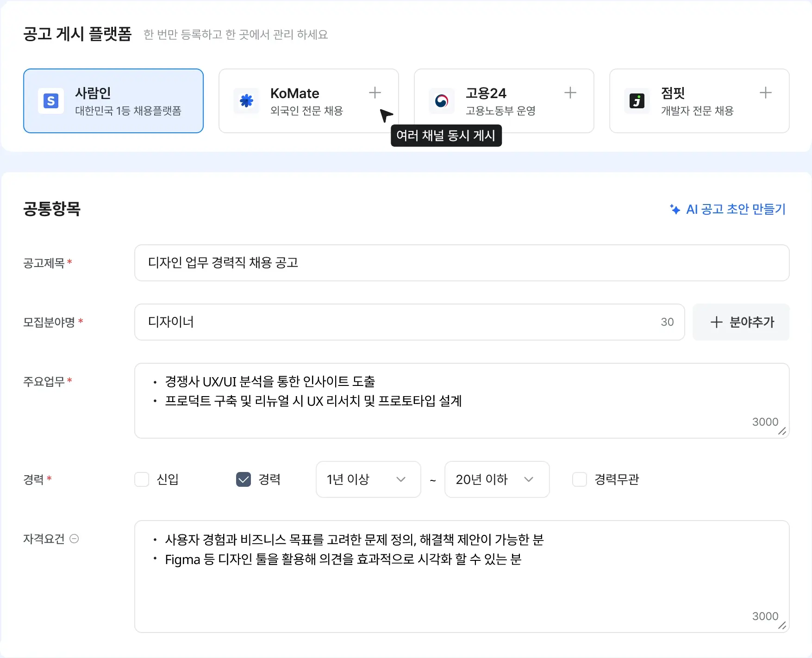Click the 공고제목 field label
The image size is (812, 658).
pyautogui.click(x=44, y=263)
